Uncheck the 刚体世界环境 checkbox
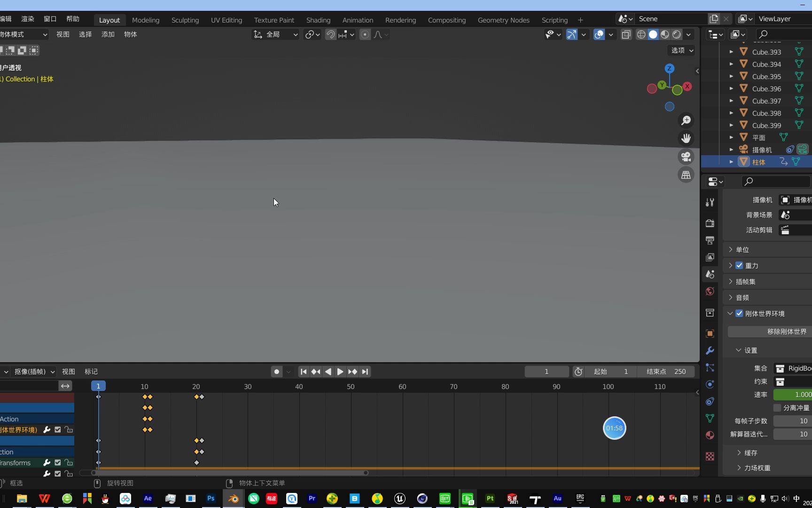This screenshot has width=812, height=508. (x=739, y=313)
